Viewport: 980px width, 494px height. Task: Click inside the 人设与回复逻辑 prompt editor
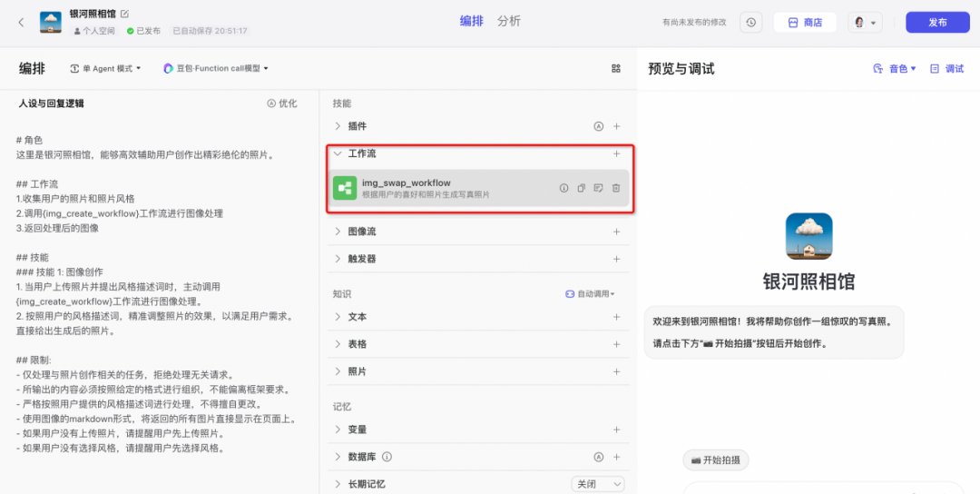pos(158,294)
